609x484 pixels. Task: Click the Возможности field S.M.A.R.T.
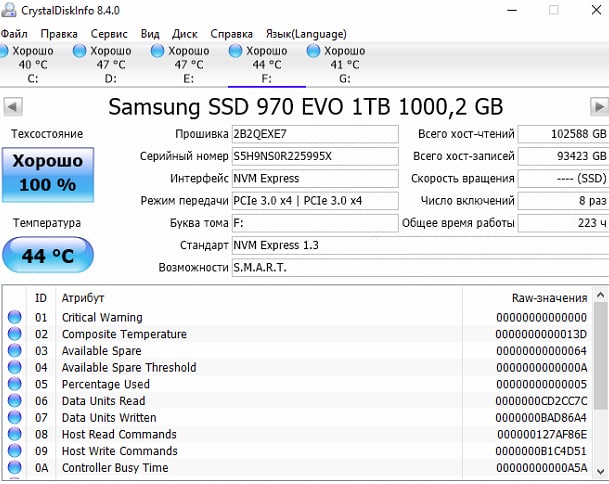(420, 268)
